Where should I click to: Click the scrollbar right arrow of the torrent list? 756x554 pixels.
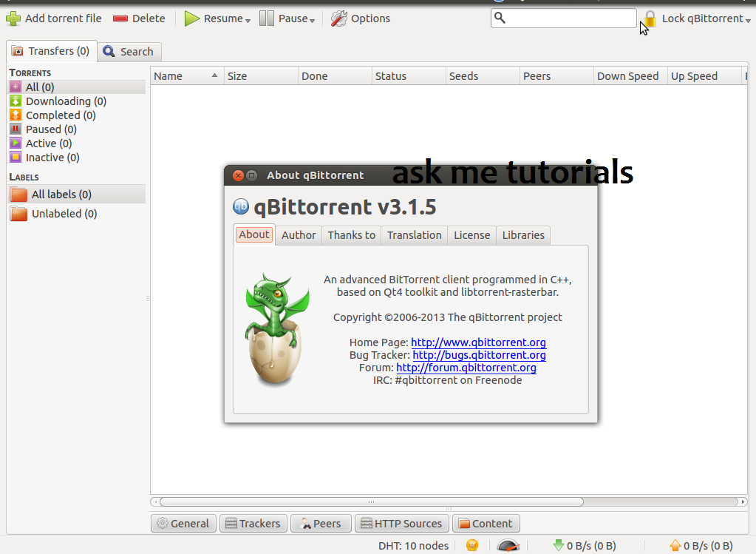tap(743, 502)
